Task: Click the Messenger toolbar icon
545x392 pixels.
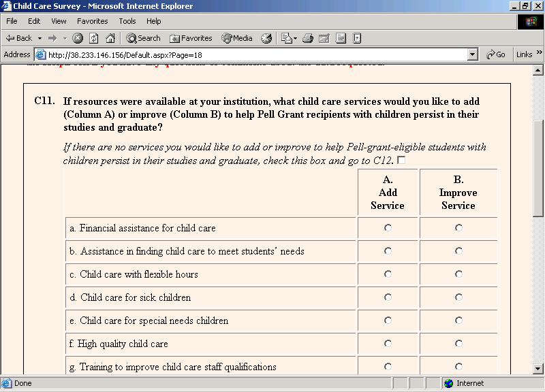Action: [357, 38]
